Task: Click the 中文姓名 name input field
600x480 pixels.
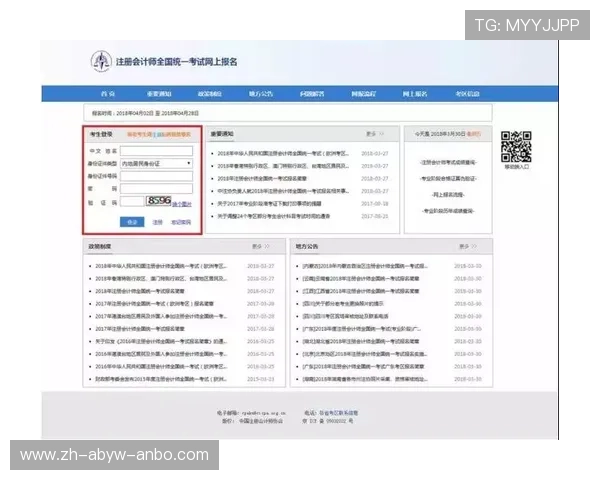Action: [157, 150]
